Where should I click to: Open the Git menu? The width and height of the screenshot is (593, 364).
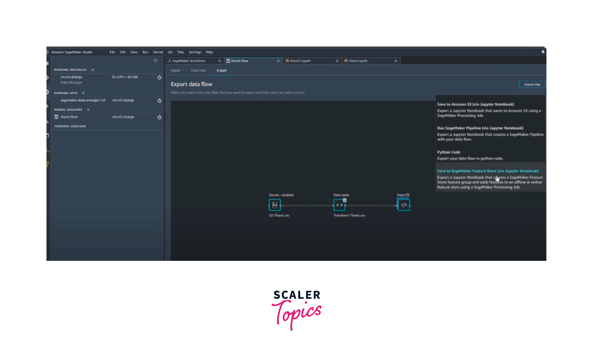tap(170, 52)
